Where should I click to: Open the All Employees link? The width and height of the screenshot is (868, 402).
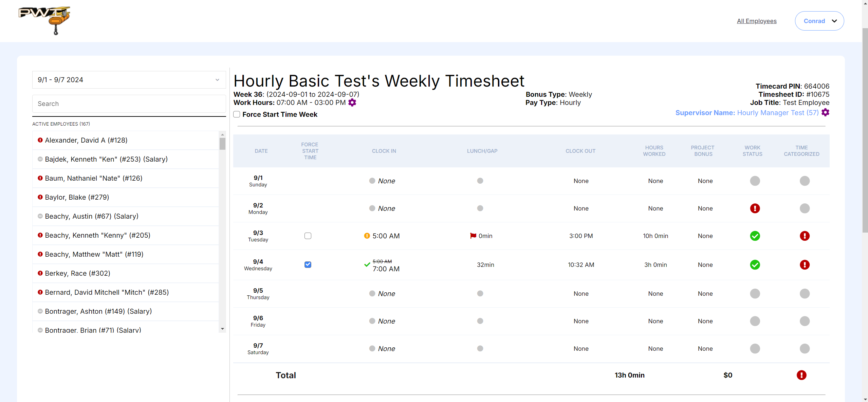click(756, 21)
